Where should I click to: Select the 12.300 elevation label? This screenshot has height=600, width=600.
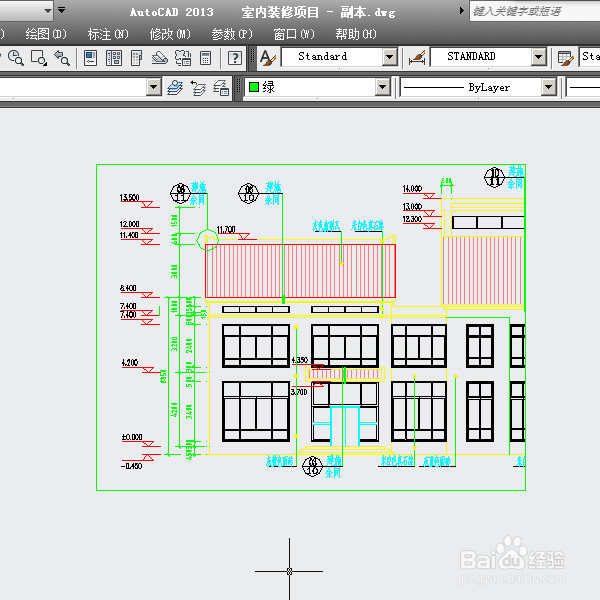coord(412,219)
